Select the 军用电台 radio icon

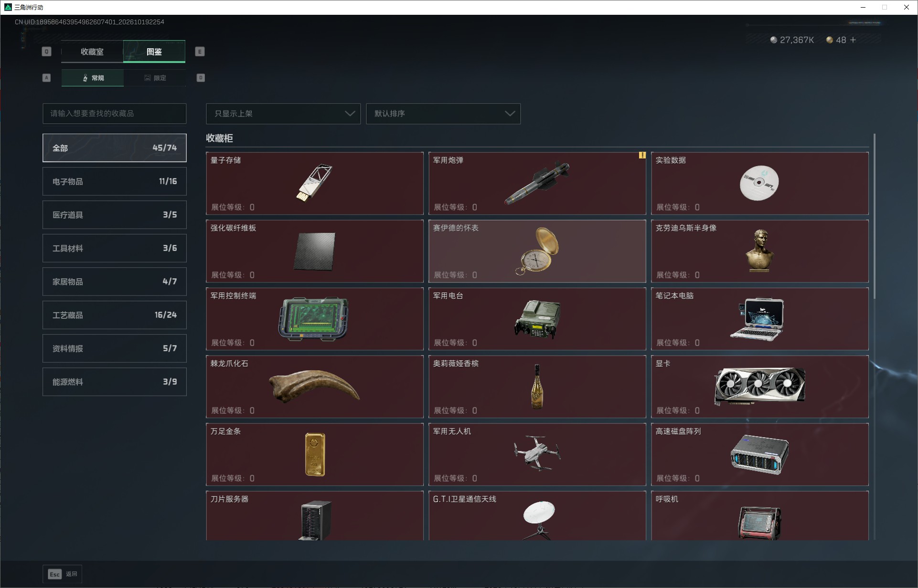[x=537, y=319]
